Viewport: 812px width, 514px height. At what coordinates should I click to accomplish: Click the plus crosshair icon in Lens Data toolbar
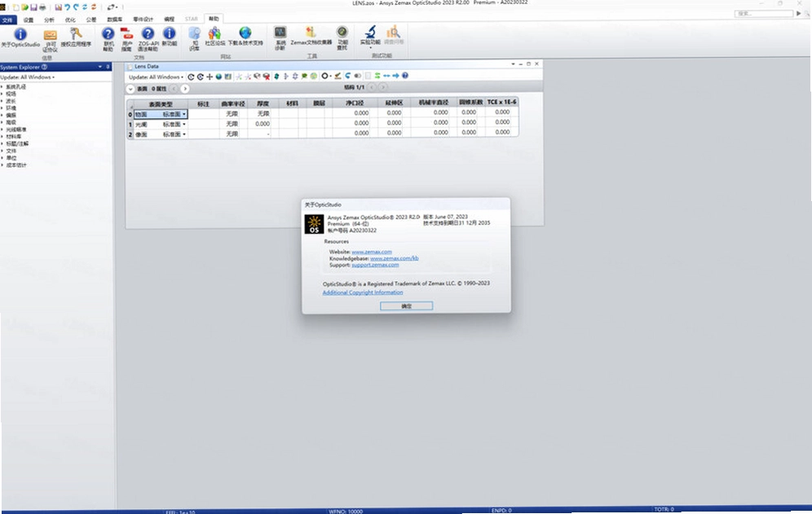pos(210,77)
